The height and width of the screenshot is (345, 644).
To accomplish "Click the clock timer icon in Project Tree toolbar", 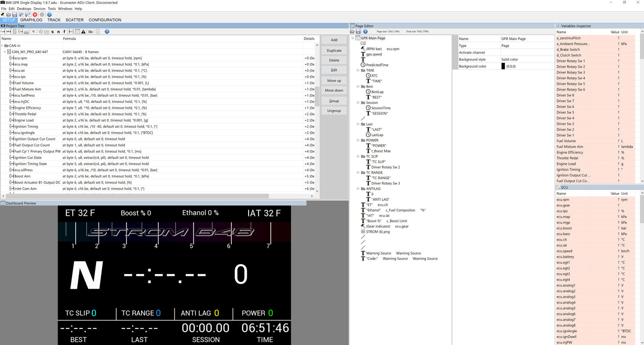I will (41, 32).
